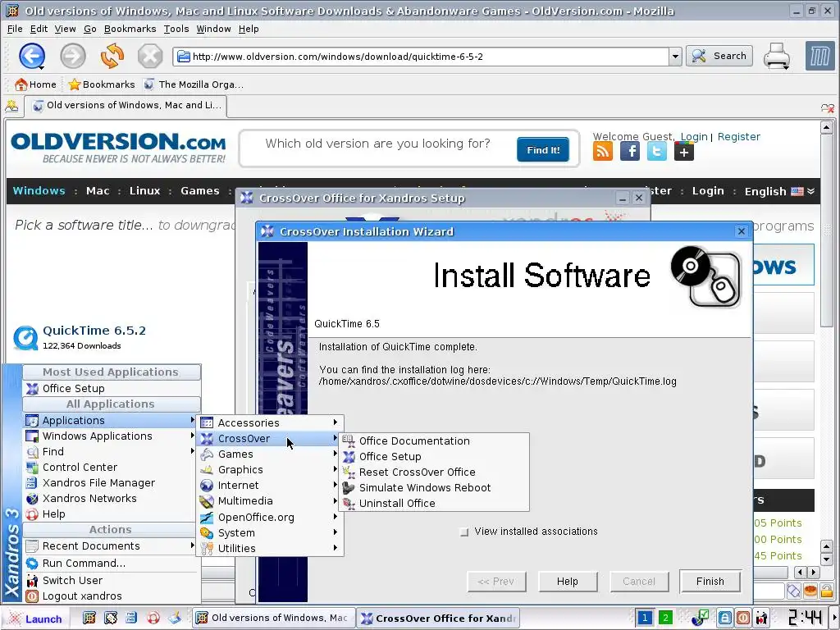This screenshot has width=840, height=630.
Task: Click Finish in CrossOver Installation Wizard
Action: [x=710, y=582]
